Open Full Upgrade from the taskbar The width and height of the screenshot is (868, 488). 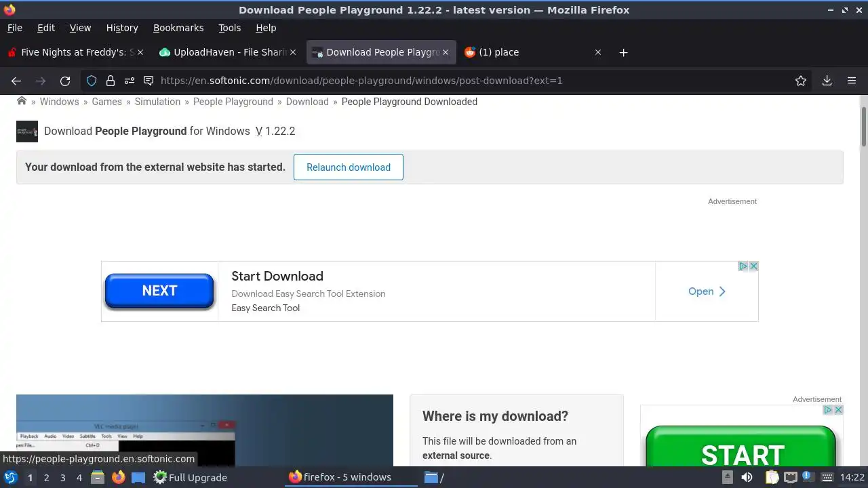190,477
